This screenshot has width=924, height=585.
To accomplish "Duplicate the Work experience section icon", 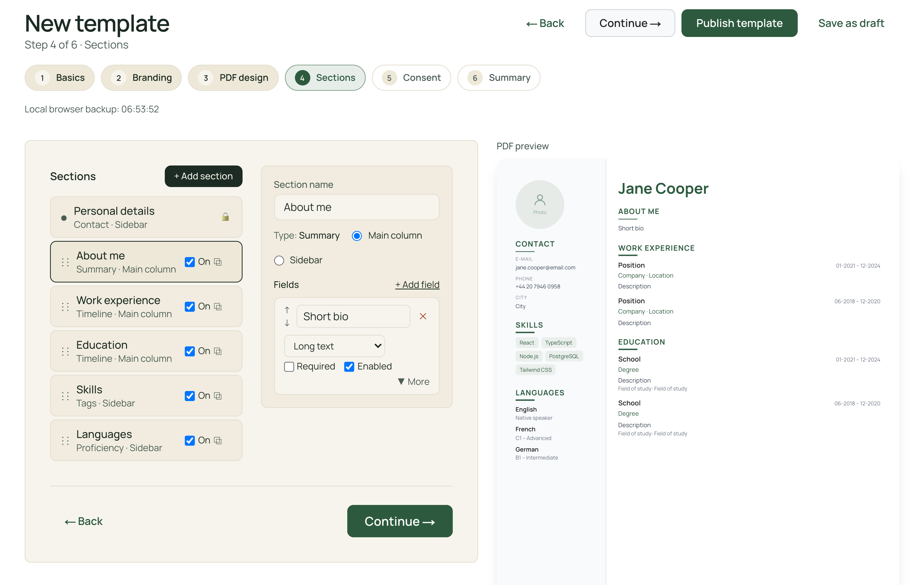I will coord(218,307).
